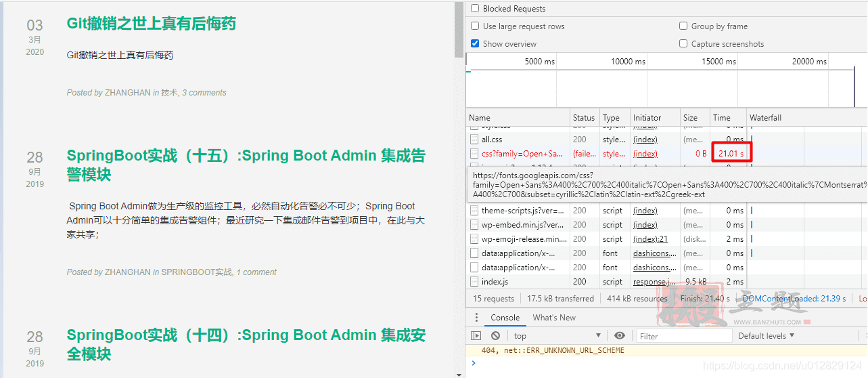Click the file icon beside wp-embed.min.js

[475, 225]
